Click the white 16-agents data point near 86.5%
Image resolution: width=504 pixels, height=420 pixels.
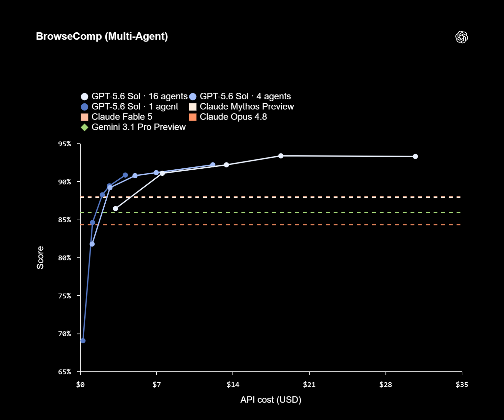[115, 209]
